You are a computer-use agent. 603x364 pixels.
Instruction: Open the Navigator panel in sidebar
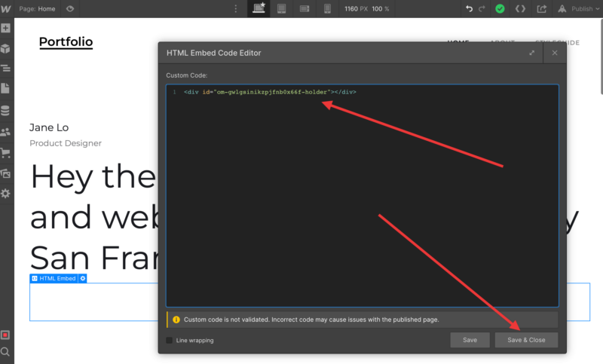[x=5, y=69]
